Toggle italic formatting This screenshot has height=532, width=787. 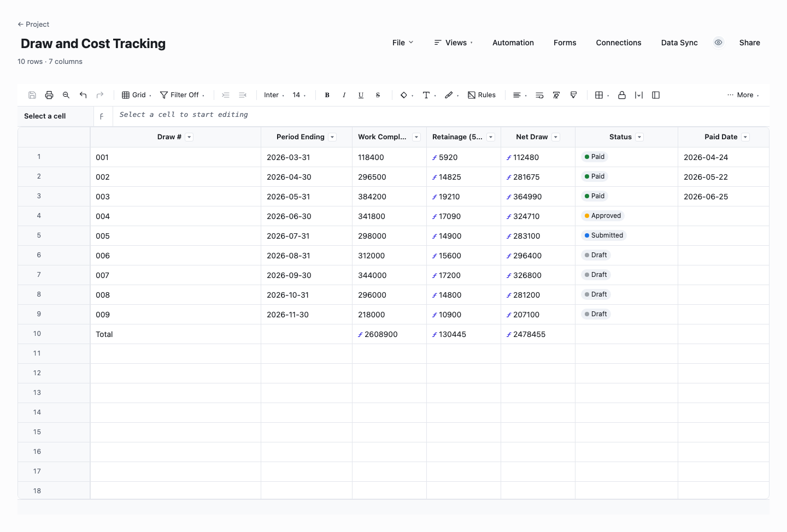[x=344, y=95]
